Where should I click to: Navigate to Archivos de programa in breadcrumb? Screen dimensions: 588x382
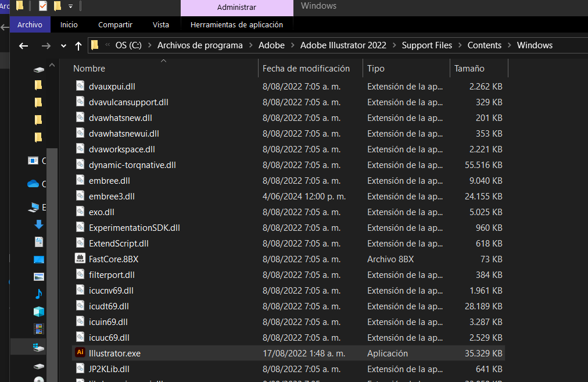click(x=200, y=45)
